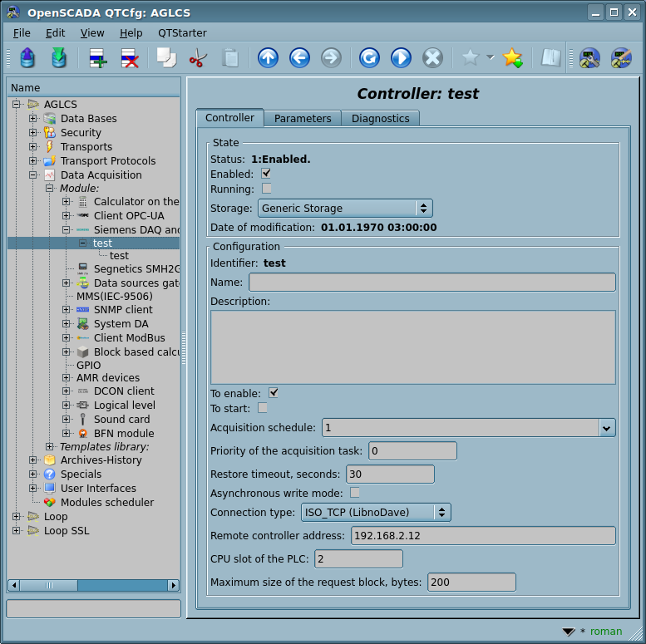Expand the Archives-History tree node
646x644 pixels.
(x=33, y=460)
